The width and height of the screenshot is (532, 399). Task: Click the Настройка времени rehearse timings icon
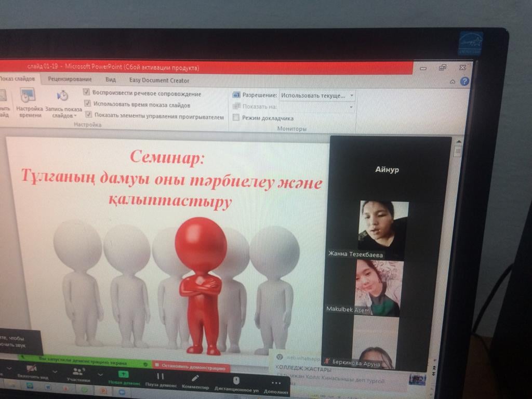click(28, 96)
